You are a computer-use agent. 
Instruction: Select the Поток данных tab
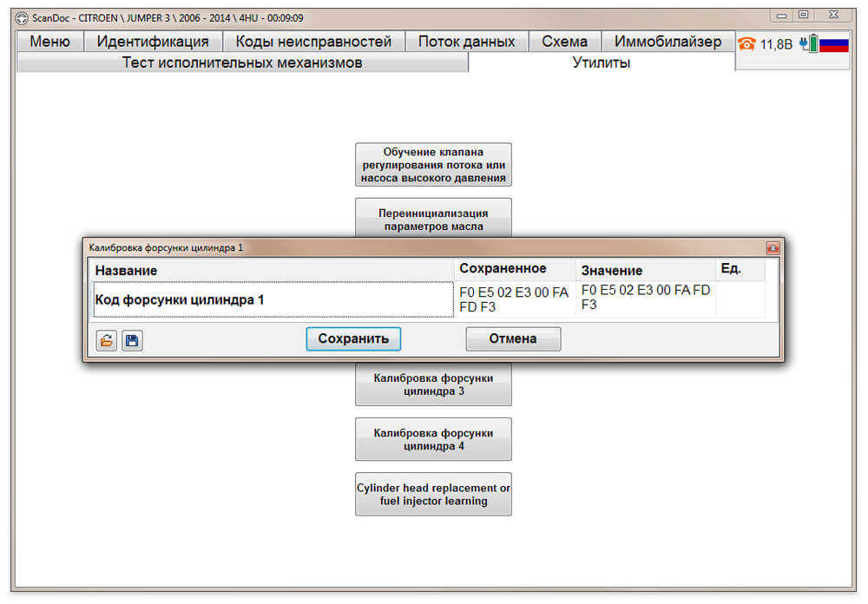point(467,42)
